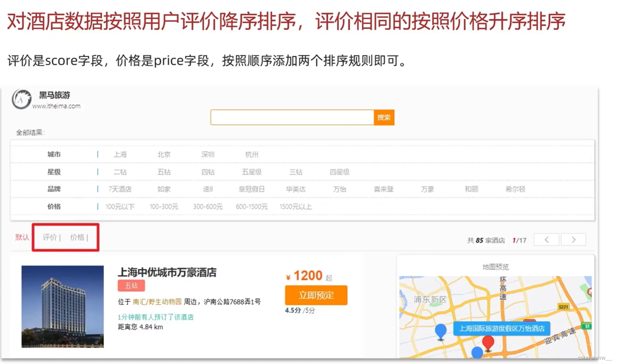
Task: Choose price range 100-300元
Action: click(x=164, y=207)
